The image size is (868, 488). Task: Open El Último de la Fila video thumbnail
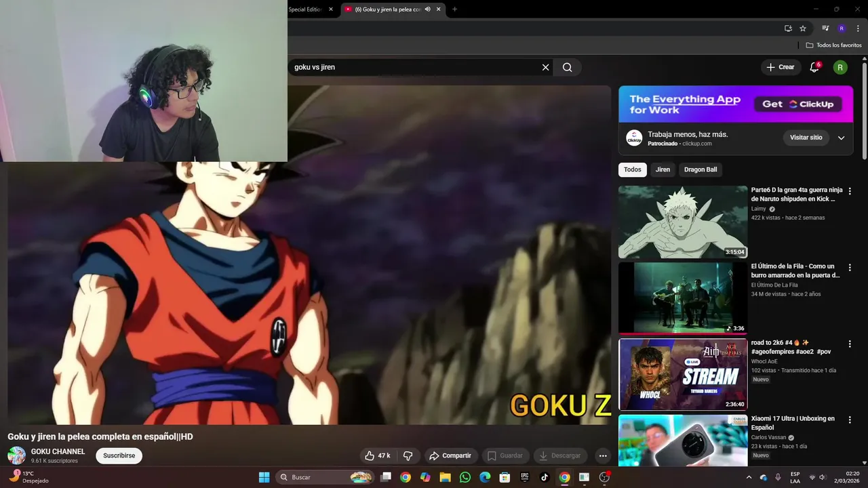[683, 298]
